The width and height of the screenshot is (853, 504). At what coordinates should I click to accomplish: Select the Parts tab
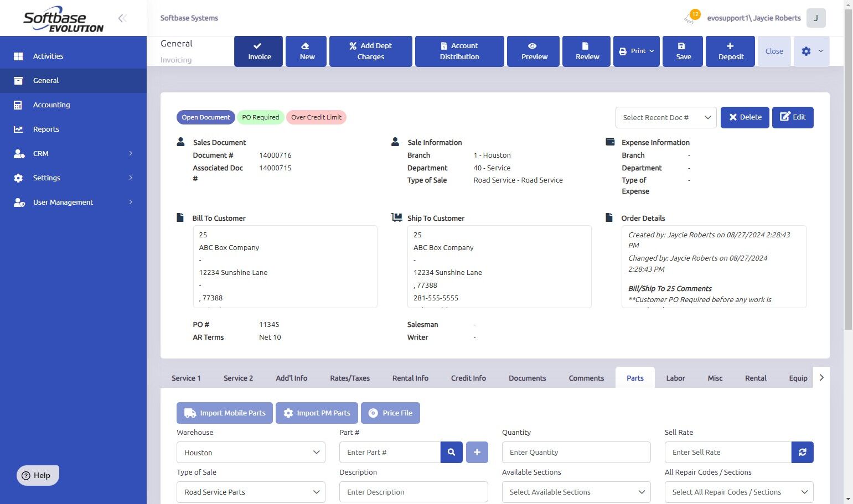635,378
